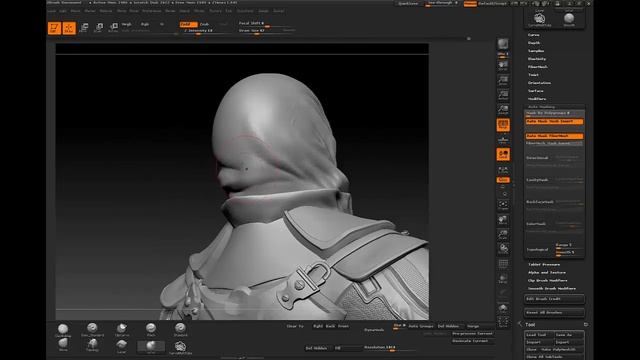The width and height of the screenshot is (640, 360).
Task: Pick the Pinch brush icon
Action: (151, 330)
